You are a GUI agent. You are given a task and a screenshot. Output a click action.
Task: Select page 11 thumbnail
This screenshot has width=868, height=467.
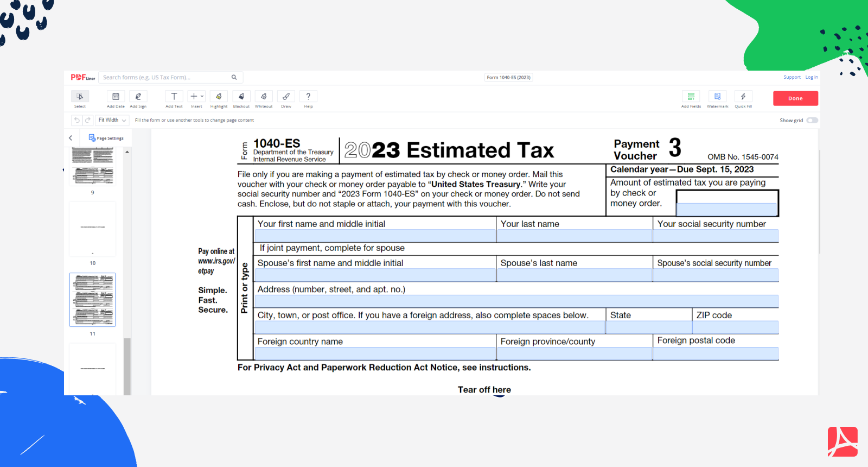(93, 300)
